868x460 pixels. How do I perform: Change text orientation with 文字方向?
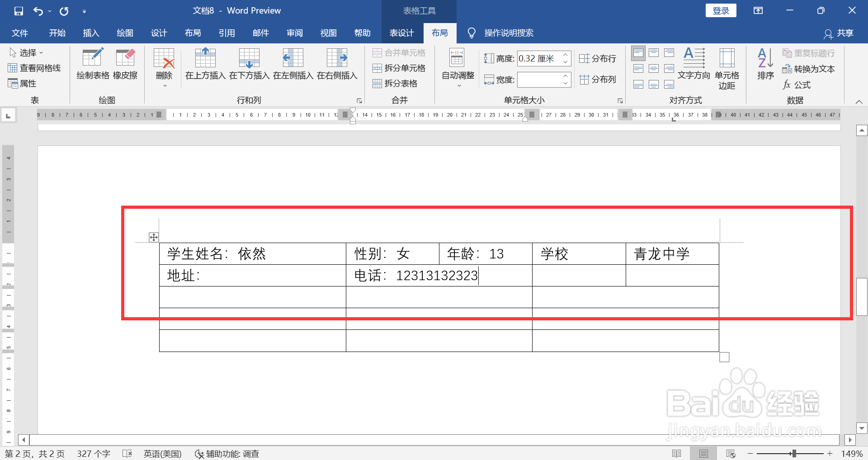(x=694, y=68)
